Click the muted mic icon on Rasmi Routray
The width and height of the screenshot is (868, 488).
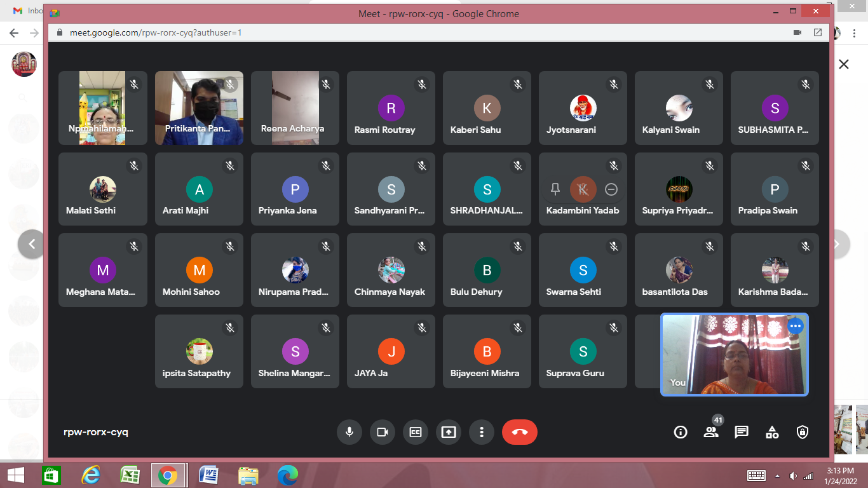pyautogui.click(x=422, y=84)
